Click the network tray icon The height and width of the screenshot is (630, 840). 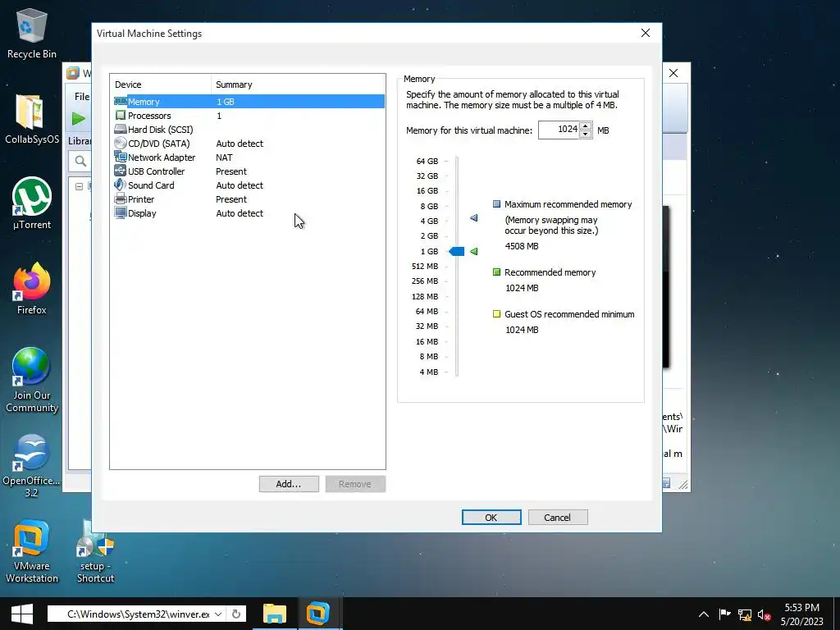(745, 614)
